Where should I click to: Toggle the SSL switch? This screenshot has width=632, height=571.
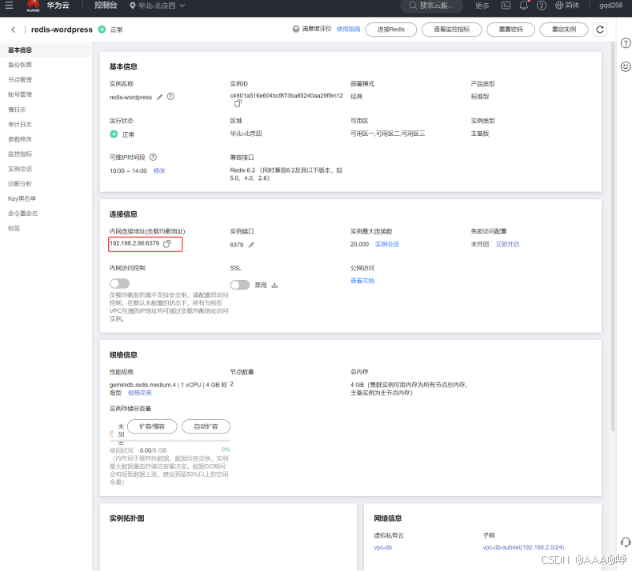pos(240,285)
